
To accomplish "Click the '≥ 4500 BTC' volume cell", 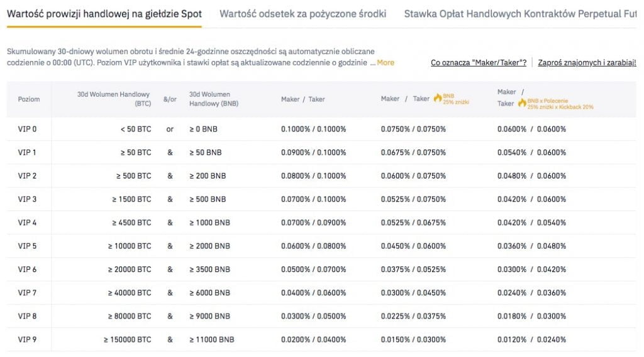I will pos(131,222).
